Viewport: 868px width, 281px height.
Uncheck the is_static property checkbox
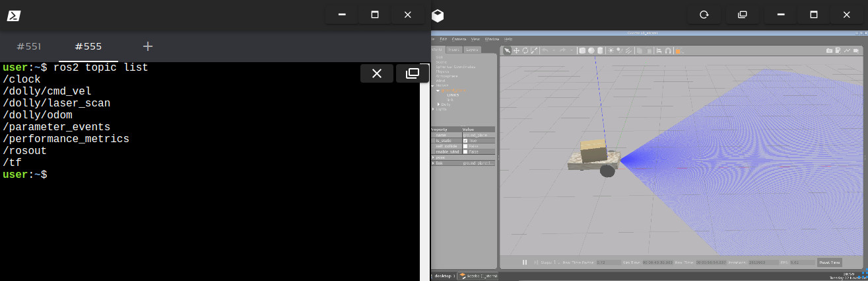pos(465,140)
